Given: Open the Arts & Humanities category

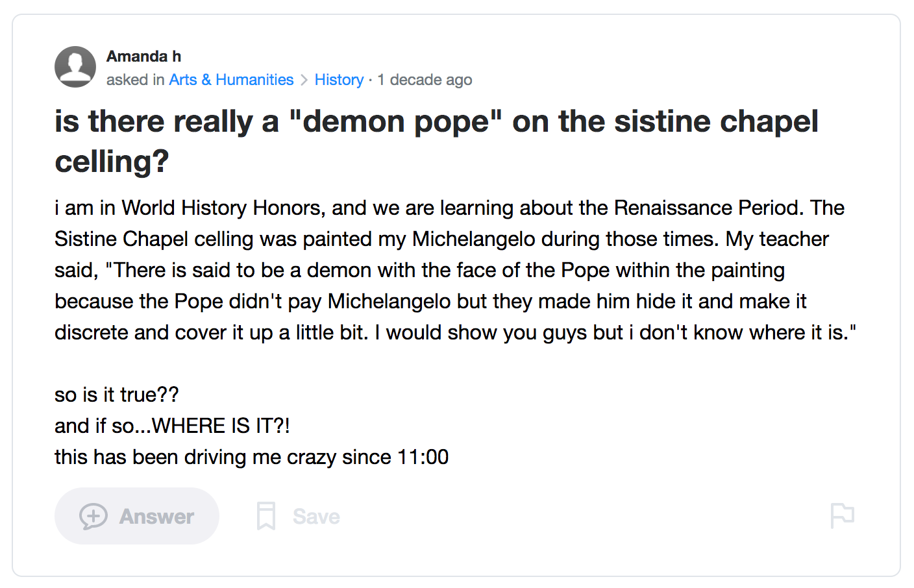Looking at the screenshot, I should 231,80.
